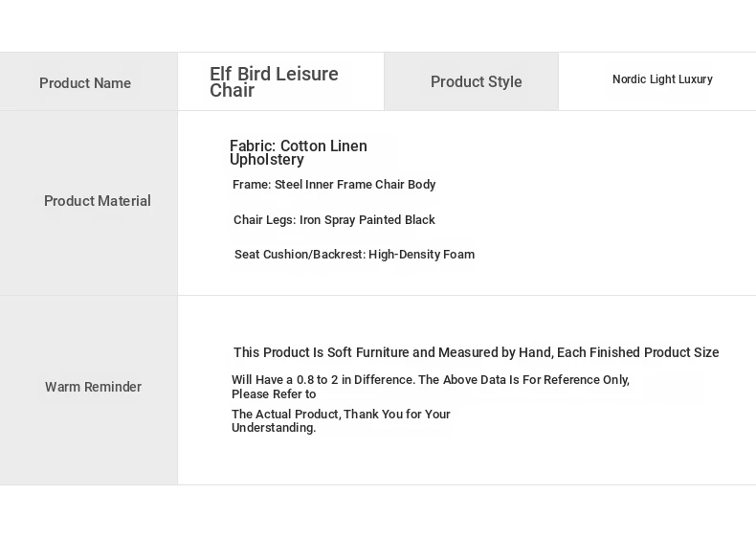Click the word "Chair" under Elf Bird Leisure
756x539 pixels.
click(232, 91)
